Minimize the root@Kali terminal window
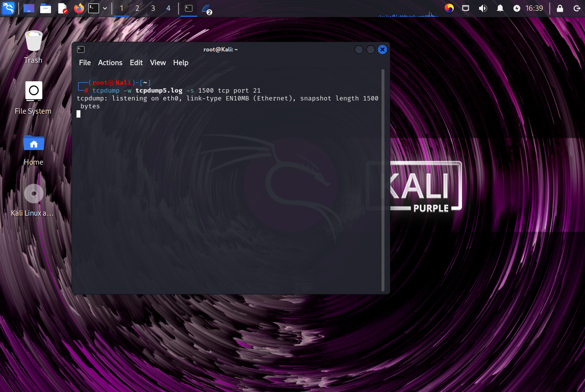The width and height of the screenshot is (585, 392). 358,49
